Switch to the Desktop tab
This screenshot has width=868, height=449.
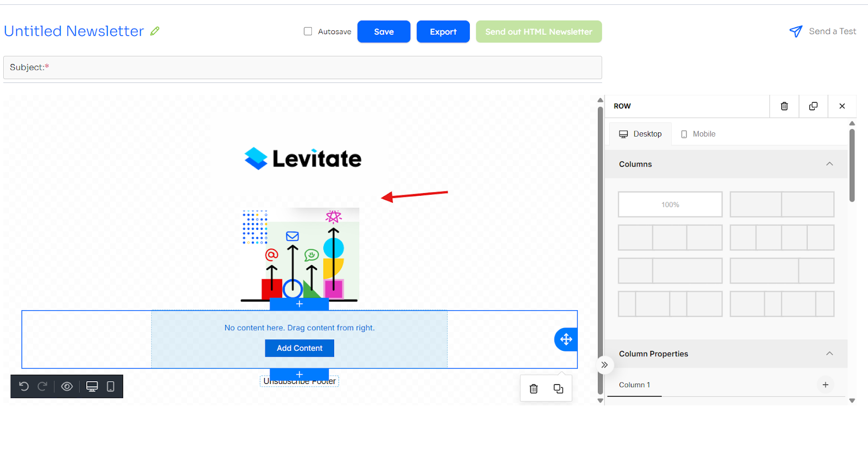[640, 134]
